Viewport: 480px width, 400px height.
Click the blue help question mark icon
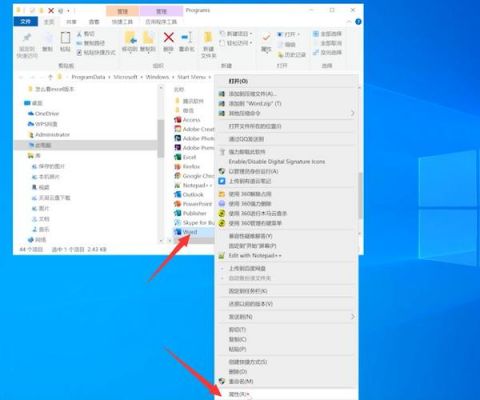(x=358, y=22)
